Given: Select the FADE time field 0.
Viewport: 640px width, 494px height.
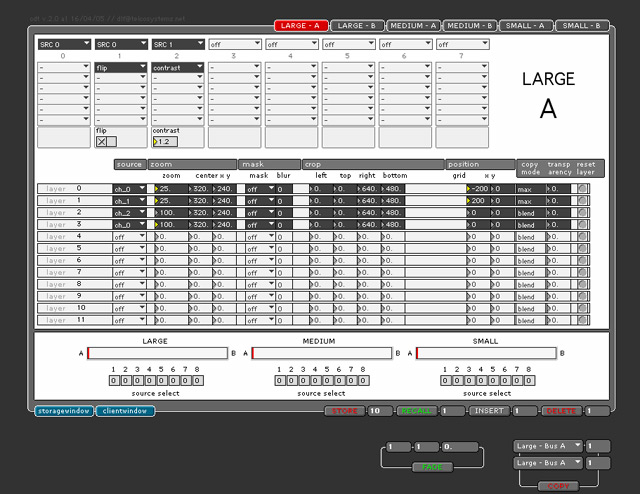Looking at the screenshot, I should coord(460,447).
